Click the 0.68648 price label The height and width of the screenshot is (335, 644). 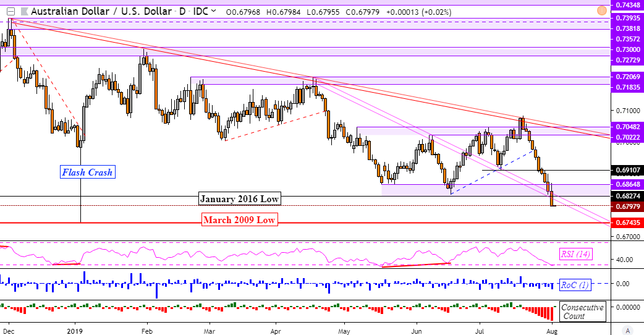pyautogui.click(x=628, y=184)
